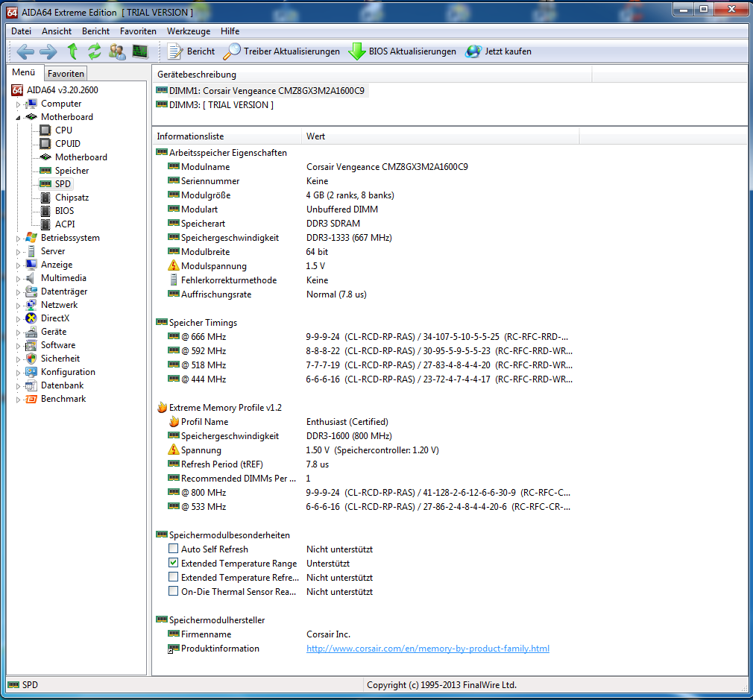Open the system stability monitor icon

pyautogui.click(x=140, y=51)
